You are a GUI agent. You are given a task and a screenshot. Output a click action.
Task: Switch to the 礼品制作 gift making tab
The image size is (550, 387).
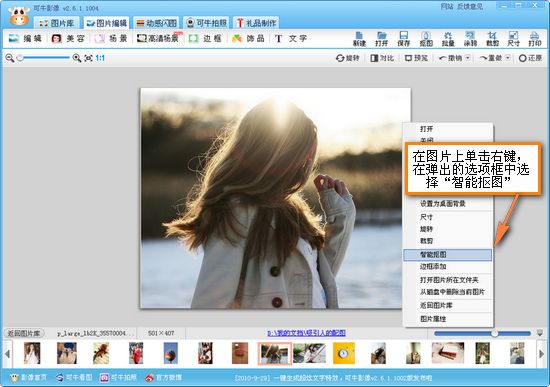click(256, 23)
